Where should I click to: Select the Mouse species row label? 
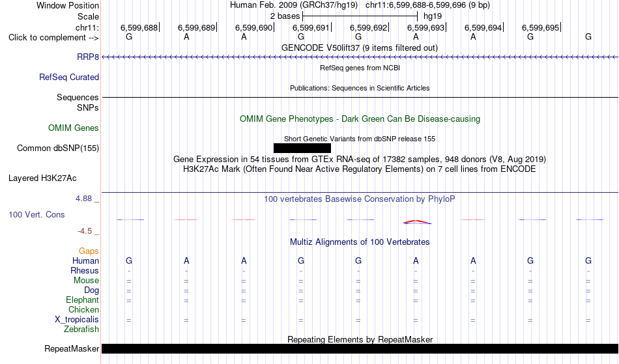click(x=87, y=281)
